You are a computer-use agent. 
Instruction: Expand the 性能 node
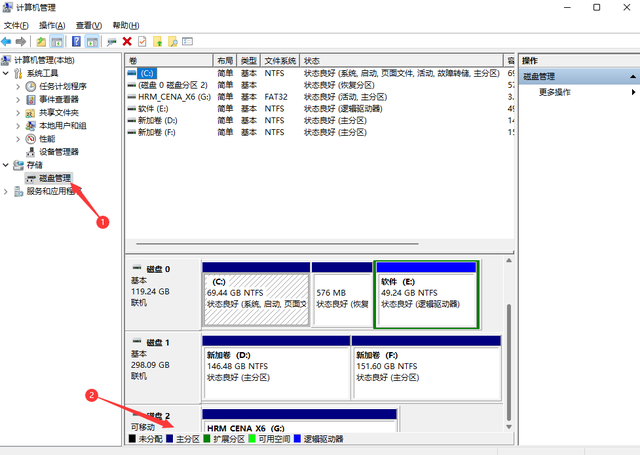[18, 139]
